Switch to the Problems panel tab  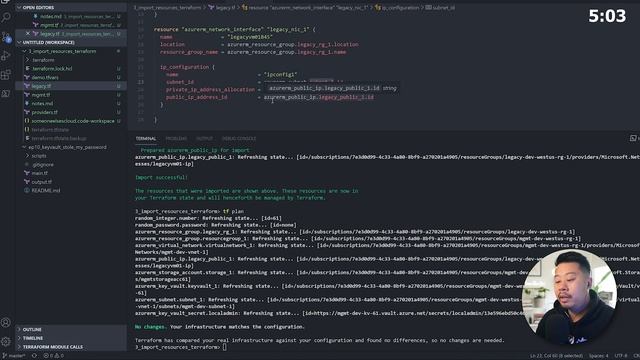176,138
